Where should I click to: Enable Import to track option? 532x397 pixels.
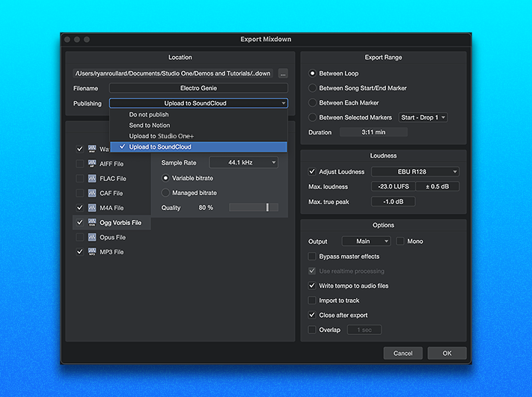[x=312, y=301]
